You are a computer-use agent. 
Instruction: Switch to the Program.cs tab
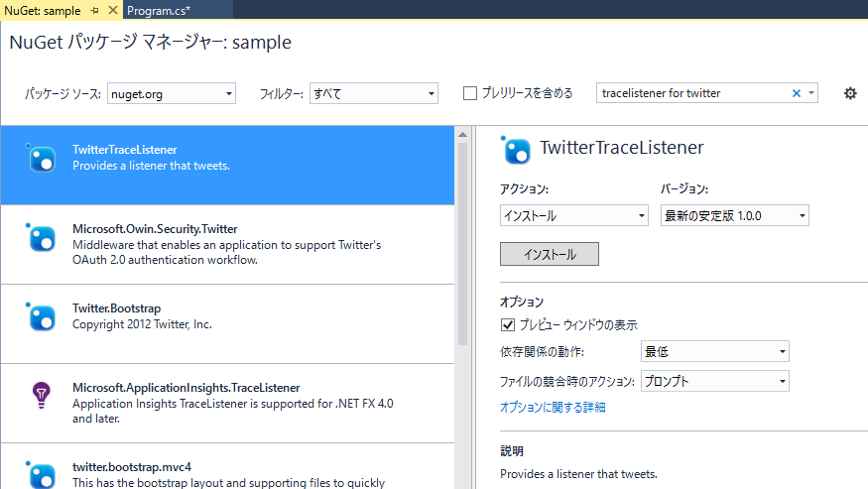pyautogui.click(x=159, y=10)
